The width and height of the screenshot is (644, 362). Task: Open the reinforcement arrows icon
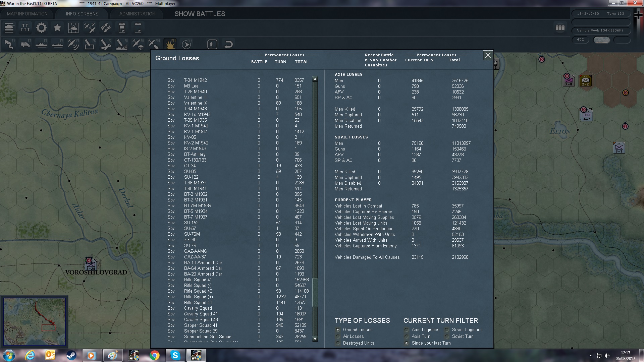106,28
